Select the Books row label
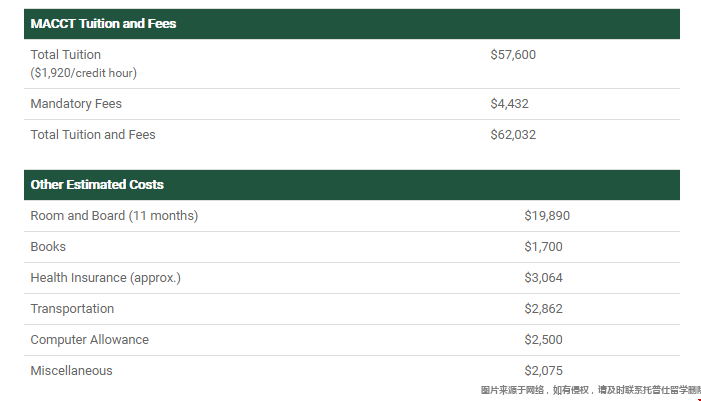 [48, 247]
